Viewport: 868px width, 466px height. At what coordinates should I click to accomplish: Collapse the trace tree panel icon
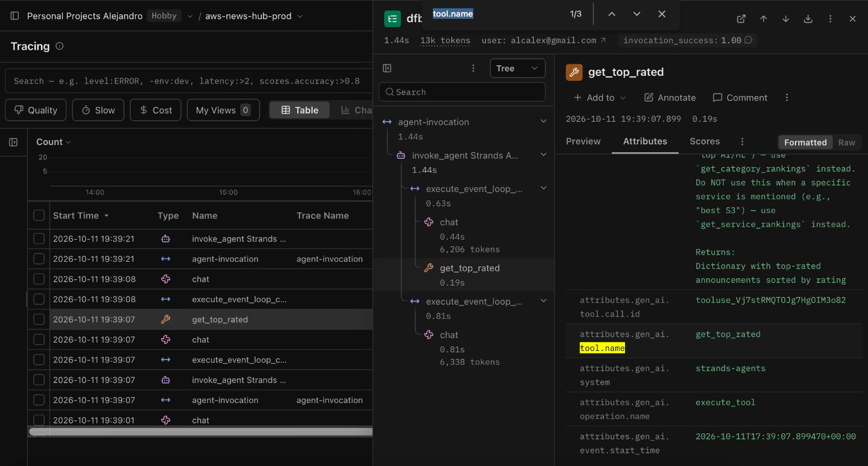coord(387,68)
